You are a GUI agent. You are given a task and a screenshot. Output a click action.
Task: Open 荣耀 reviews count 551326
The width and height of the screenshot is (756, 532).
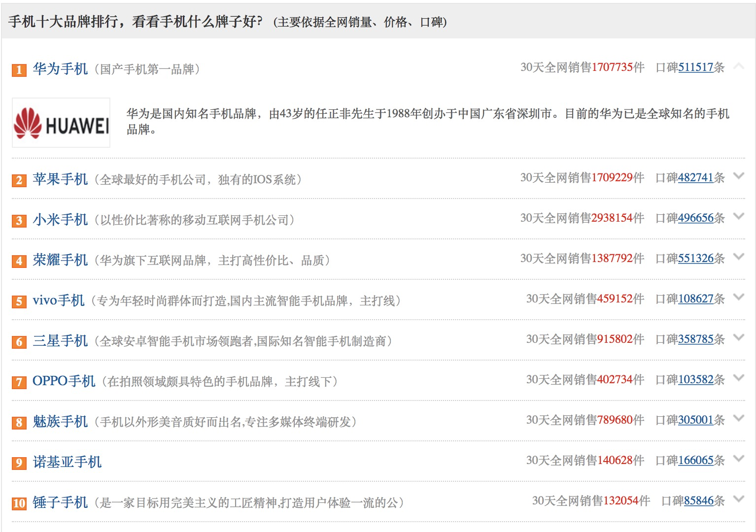pyautogui.click(x=696, y=259)
